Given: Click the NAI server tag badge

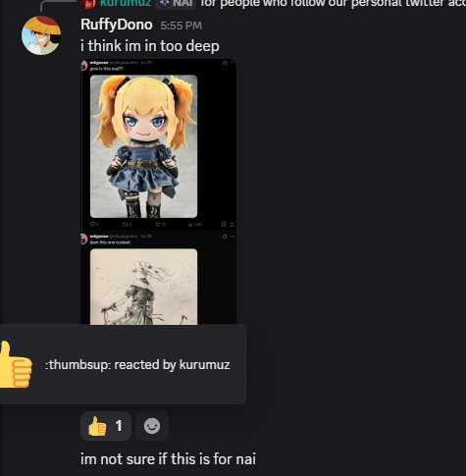Looking at the screenshot, I should point(176,4).
